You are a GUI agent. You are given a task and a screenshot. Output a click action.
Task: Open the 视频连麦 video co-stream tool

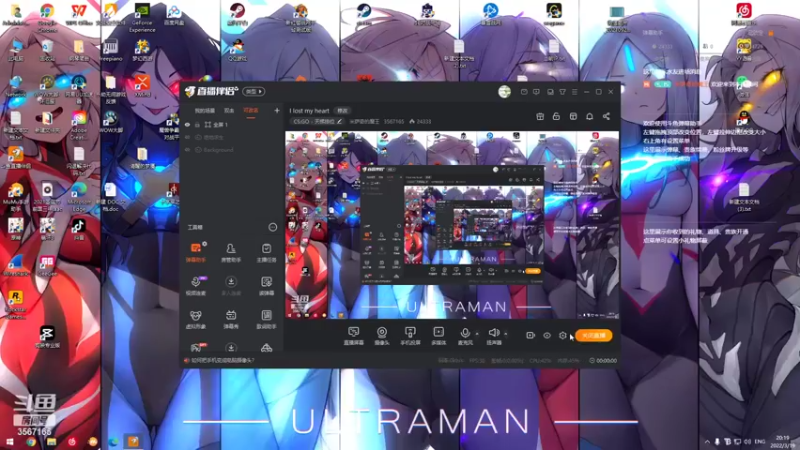196,286
